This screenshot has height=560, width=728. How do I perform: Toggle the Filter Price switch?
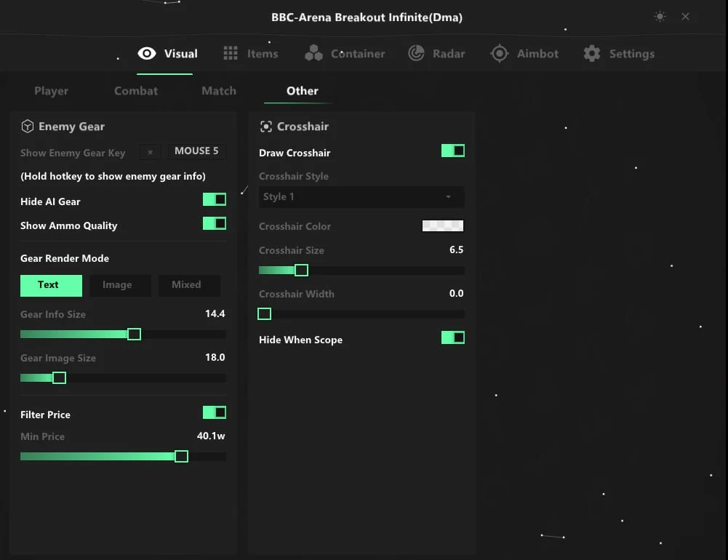[x=215, y=412]
